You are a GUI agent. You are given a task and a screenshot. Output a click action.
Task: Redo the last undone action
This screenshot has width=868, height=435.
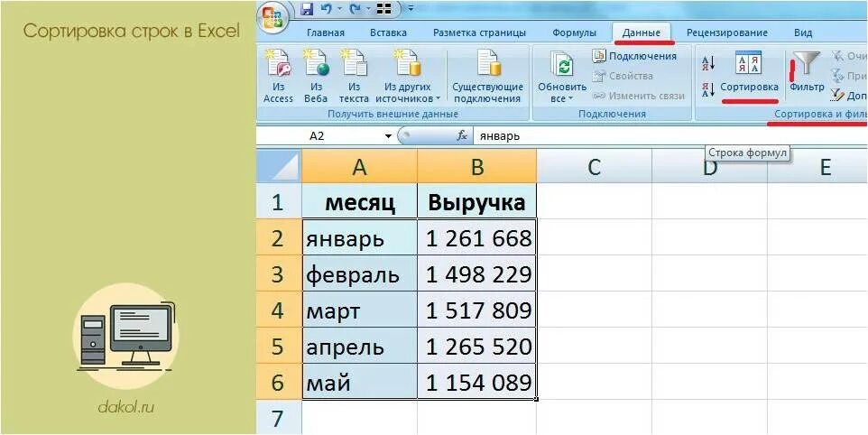coord(355,8)
